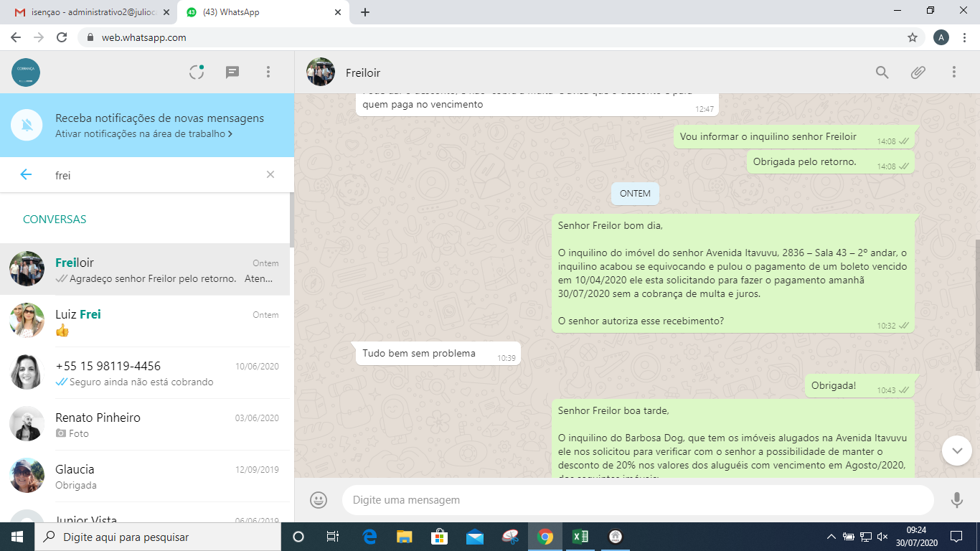Open a new browser tab
Viewport: 980px width, 551px height.
365,12
